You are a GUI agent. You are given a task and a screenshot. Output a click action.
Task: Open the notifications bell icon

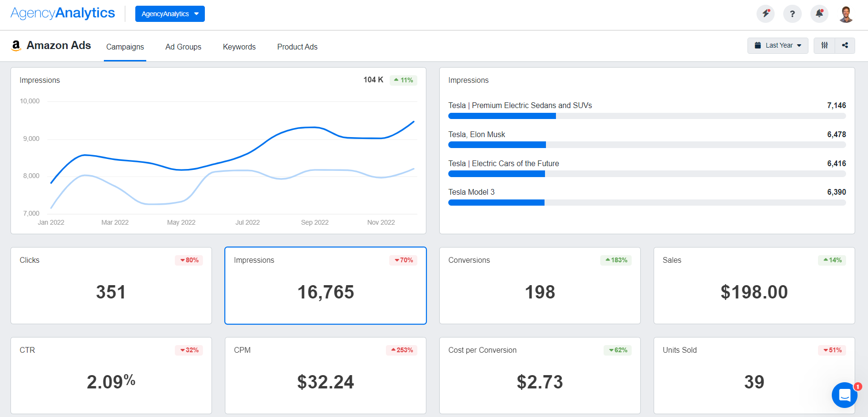(819, 14)
